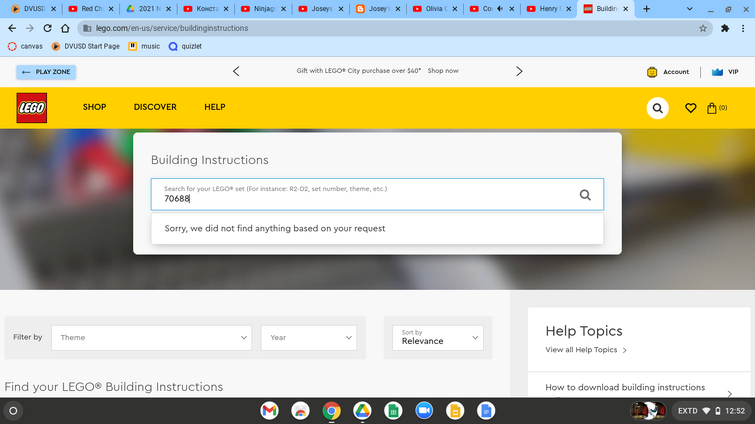Click the LEGO logo
Screen dimensions: 755x424
click(32, 108)
